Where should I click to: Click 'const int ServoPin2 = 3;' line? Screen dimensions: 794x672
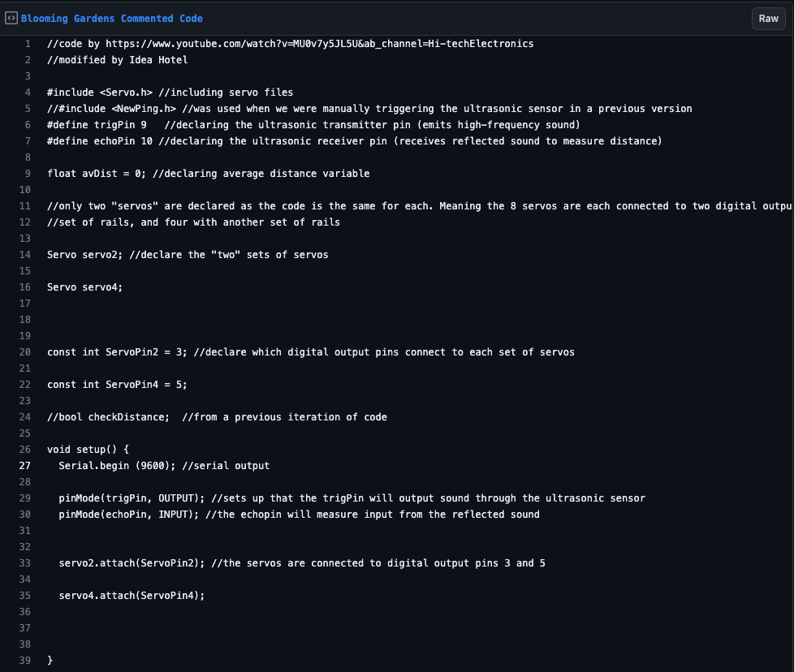[311, 352]
